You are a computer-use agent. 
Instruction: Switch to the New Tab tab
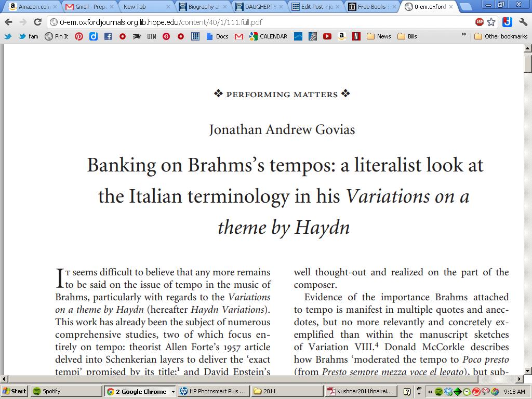coord(145,6)
